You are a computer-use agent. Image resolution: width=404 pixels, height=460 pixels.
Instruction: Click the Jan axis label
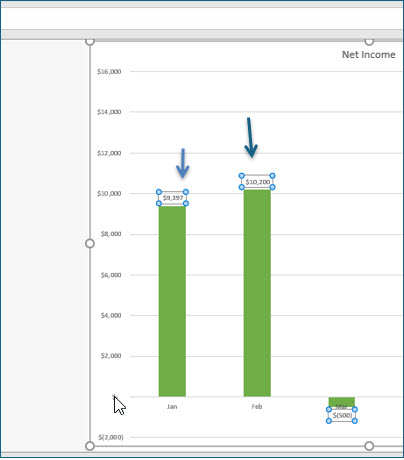[x=172, y=407]
